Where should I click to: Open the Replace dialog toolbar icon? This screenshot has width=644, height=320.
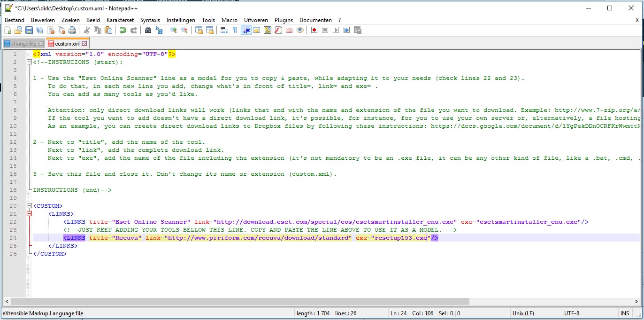coord(159,30)
